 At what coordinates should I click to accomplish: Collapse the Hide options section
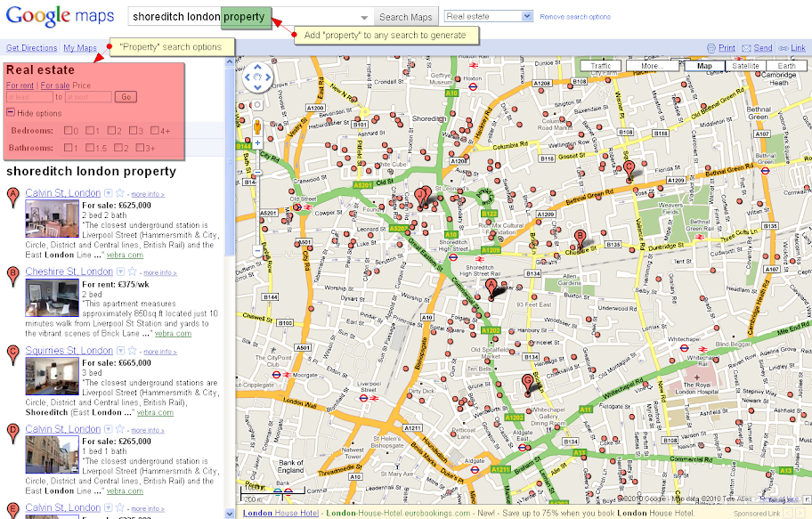click(11, 112)
